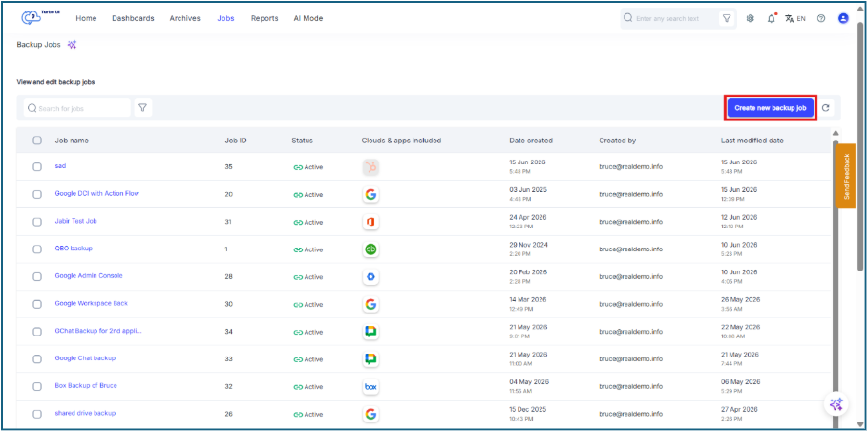This screenshot has width=868, height=433.
Task: Click the refresh jobs list icon
Action: [x=825, y=108]
